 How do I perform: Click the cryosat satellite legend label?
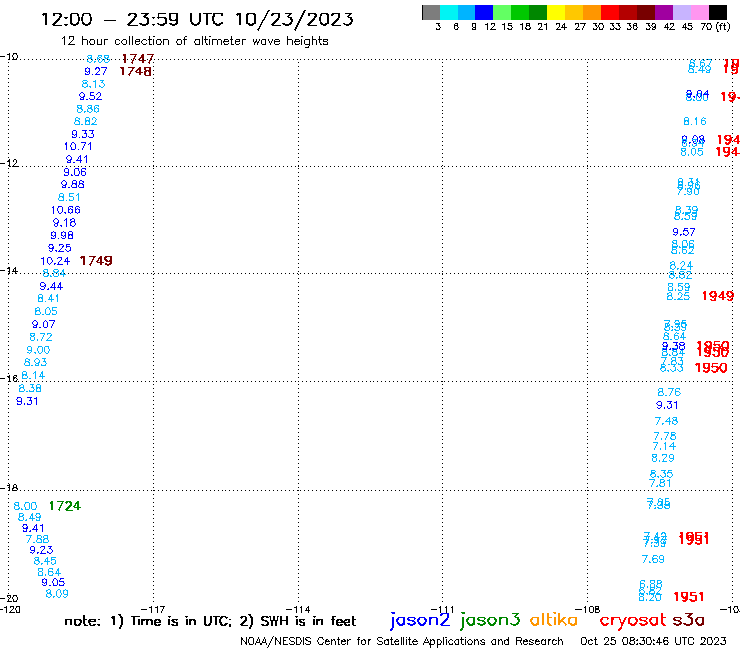(x=632, y=621)
